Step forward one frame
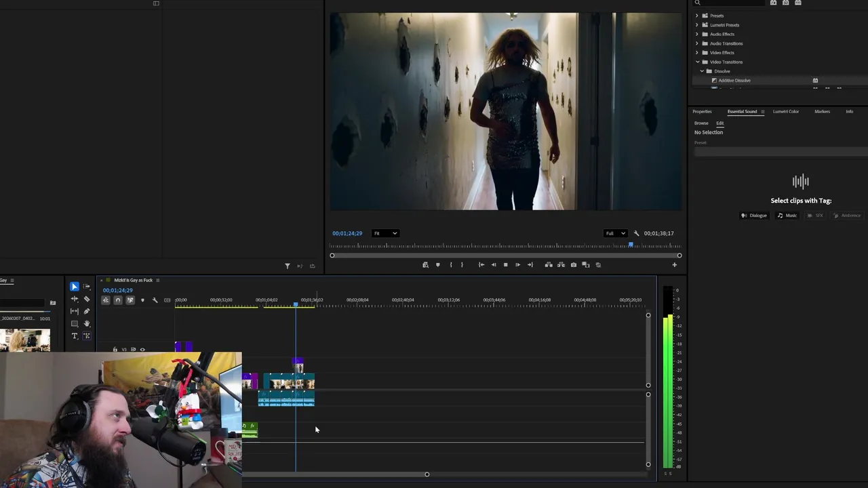This screenshot has width=868, height=488. [517, 265]
